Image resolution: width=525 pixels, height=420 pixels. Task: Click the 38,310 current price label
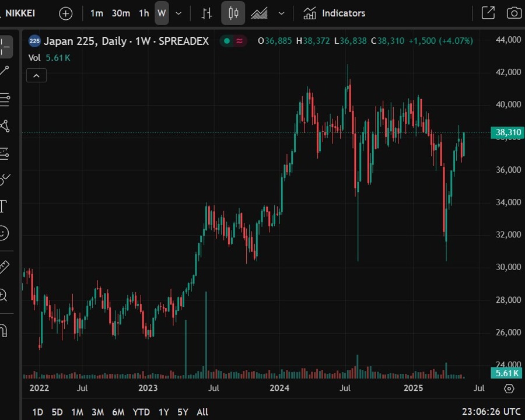(507, 132)
